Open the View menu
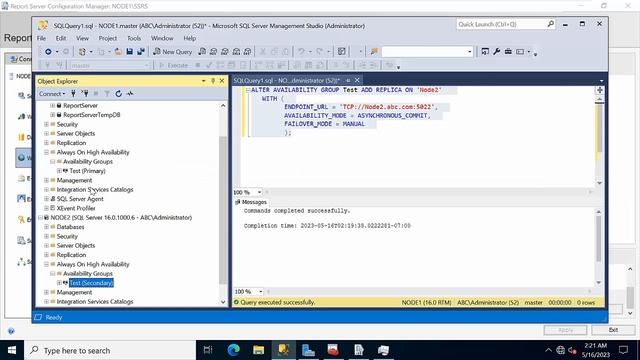This screenshot has width=640, height=360. 82,38
